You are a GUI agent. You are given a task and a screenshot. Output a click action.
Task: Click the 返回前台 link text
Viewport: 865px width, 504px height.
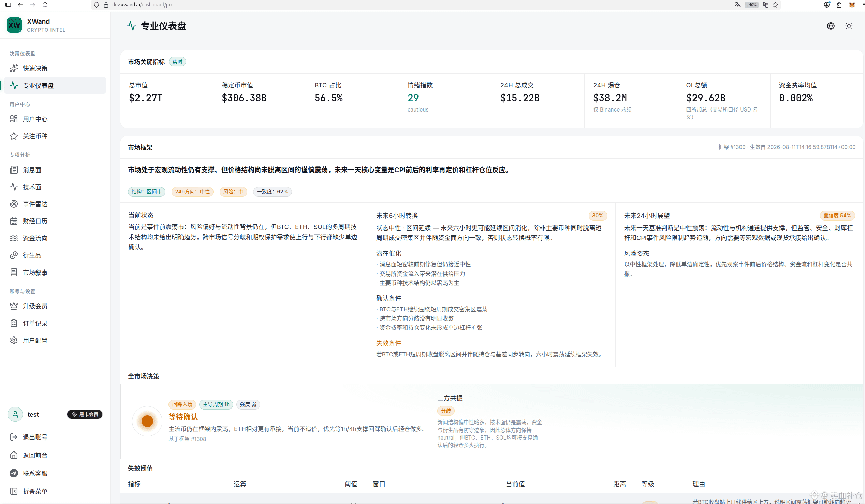coord(35,455)
